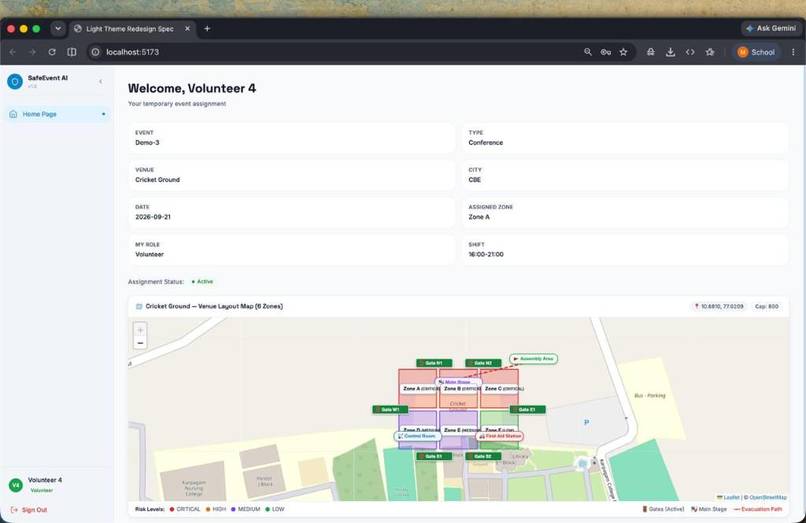Click the Volunteer 4 avatar badge
This screenshot has height=523, width=806.
[16, 485]
